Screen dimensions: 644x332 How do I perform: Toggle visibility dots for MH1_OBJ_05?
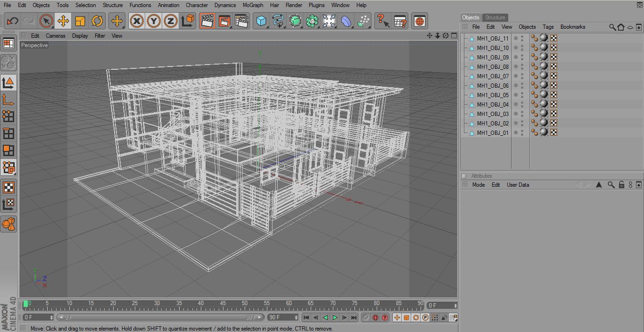(522, 95)
